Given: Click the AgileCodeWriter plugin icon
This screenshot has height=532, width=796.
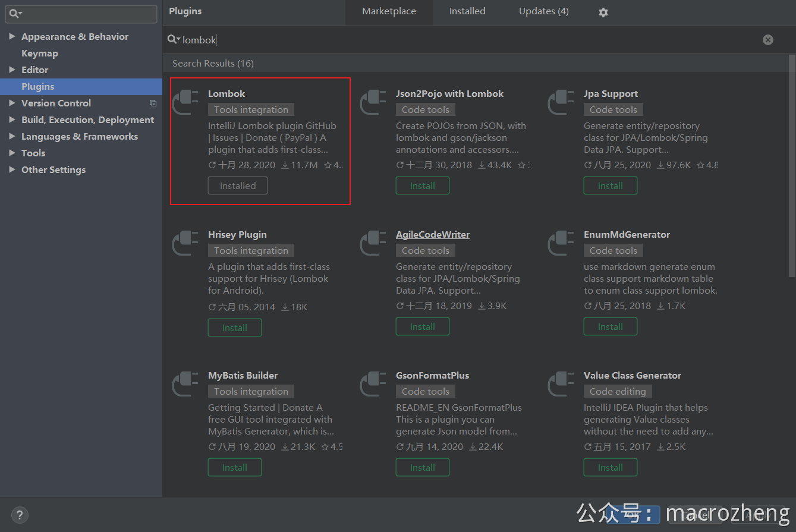Looking at the screenshot, I should (373, 243).
